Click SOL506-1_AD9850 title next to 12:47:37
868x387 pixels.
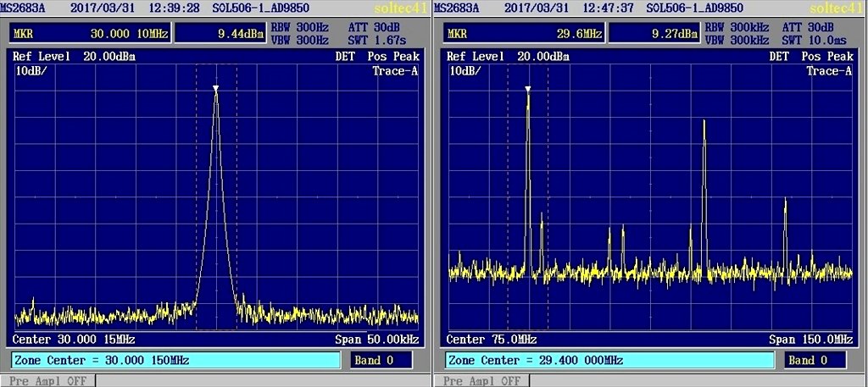pos(694,8)
